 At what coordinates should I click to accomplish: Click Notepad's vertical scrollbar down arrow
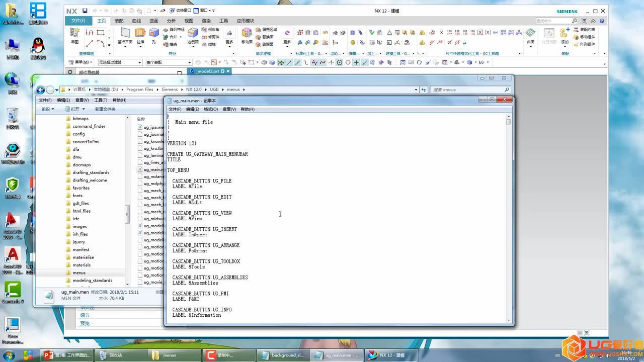(x=509, y=320)
